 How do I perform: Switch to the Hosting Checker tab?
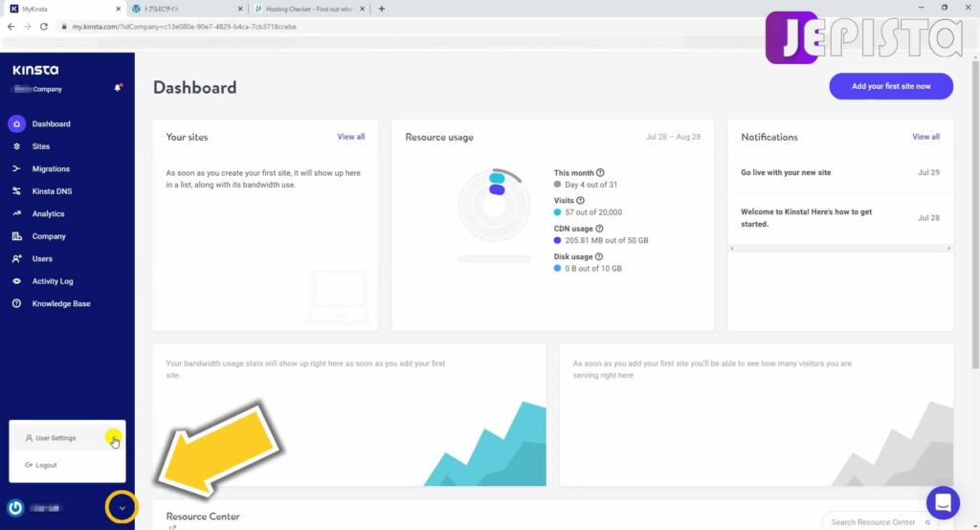[x=309, y=9]
